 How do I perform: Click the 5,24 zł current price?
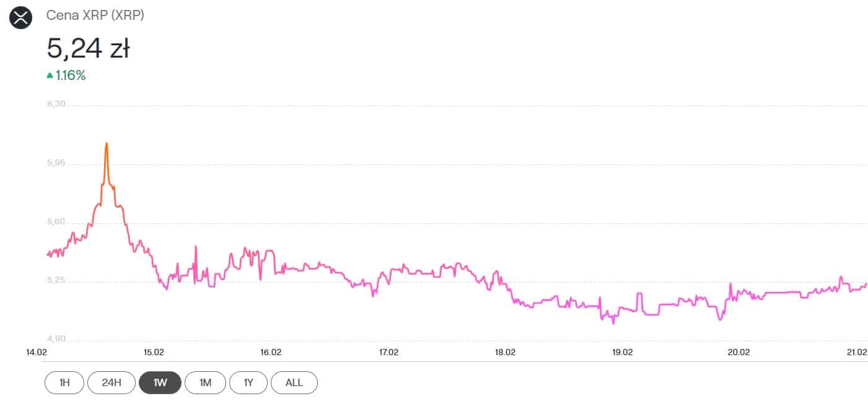click(x=88, y=48)
